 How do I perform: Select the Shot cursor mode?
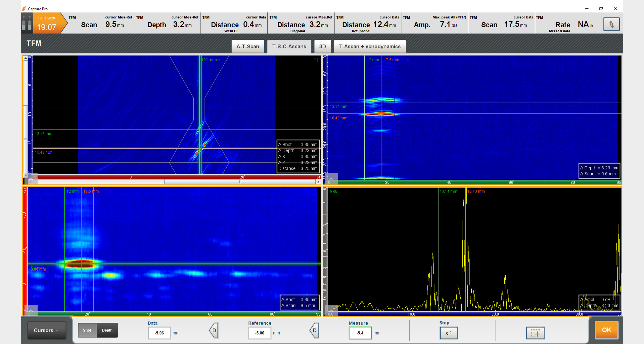(87, 330)
